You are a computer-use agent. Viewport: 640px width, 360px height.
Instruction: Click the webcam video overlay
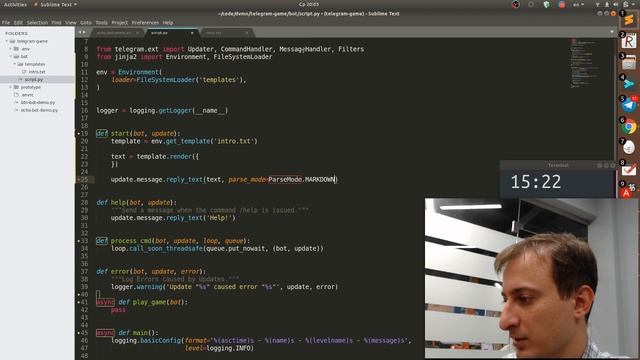coord(532,278)
